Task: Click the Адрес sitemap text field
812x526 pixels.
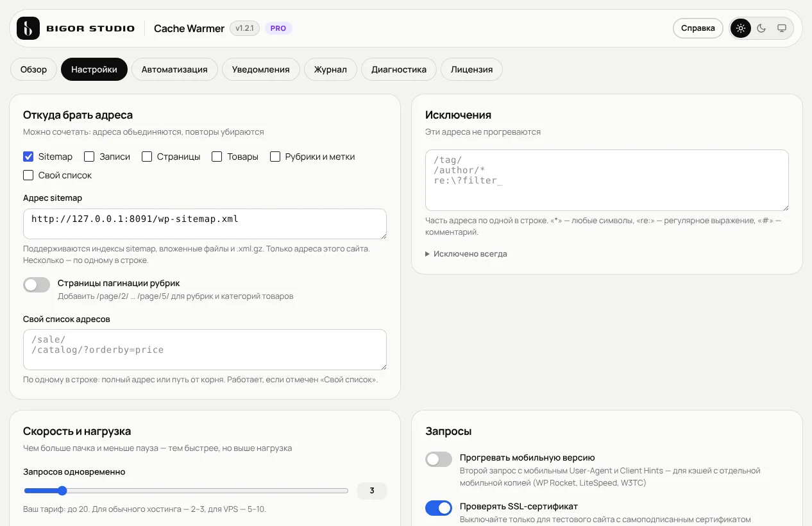Action: 205,224
